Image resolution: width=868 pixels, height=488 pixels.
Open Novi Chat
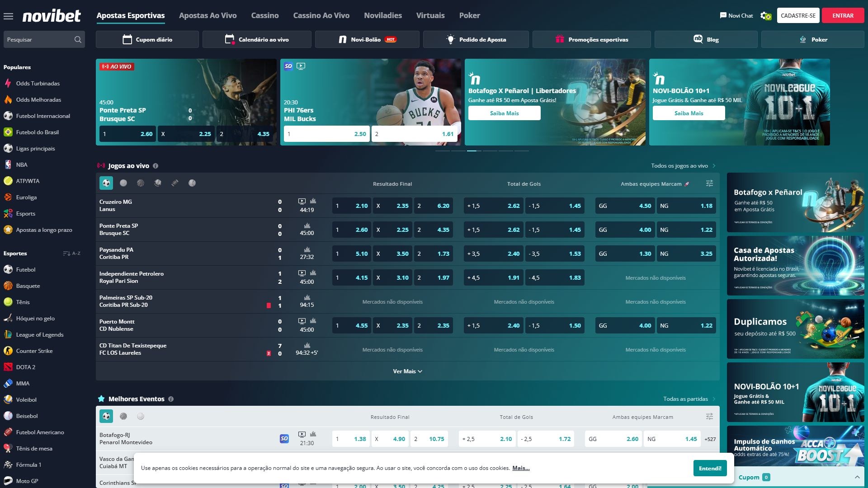point(736,16)
